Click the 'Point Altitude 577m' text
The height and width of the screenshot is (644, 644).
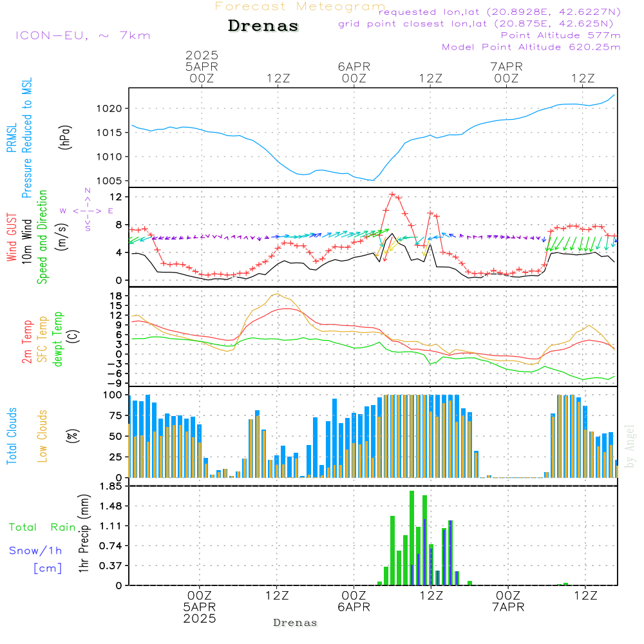[x=561, y=35]
